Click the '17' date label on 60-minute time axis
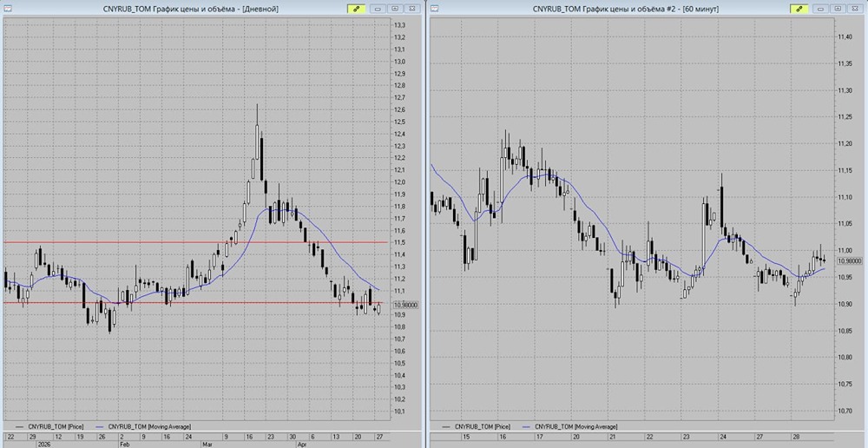The width and height of the screenshot is (868, 448). 539,437
